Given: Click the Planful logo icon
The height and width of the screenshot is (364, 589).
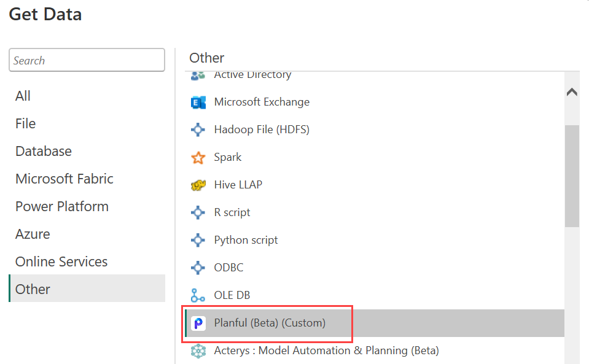Looking at the screenshot, I should point(198,323).
